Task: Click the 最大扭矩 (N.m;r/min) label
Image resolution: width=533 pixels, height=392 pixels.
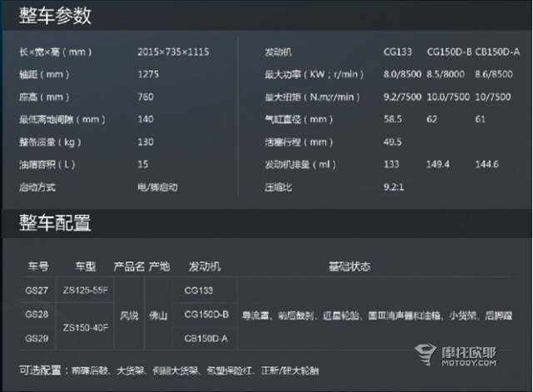Action: point(312,97)
